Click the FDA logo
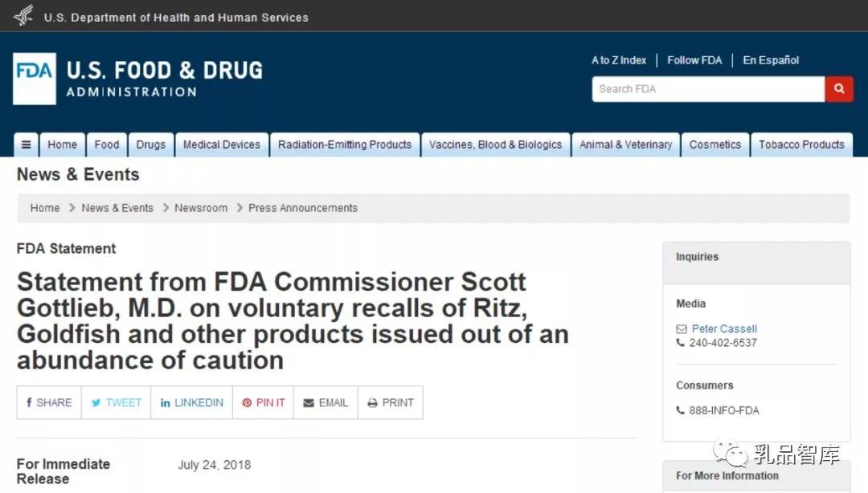Image resolution: width=868 pixels, height=493 pixels. (35, 79)
